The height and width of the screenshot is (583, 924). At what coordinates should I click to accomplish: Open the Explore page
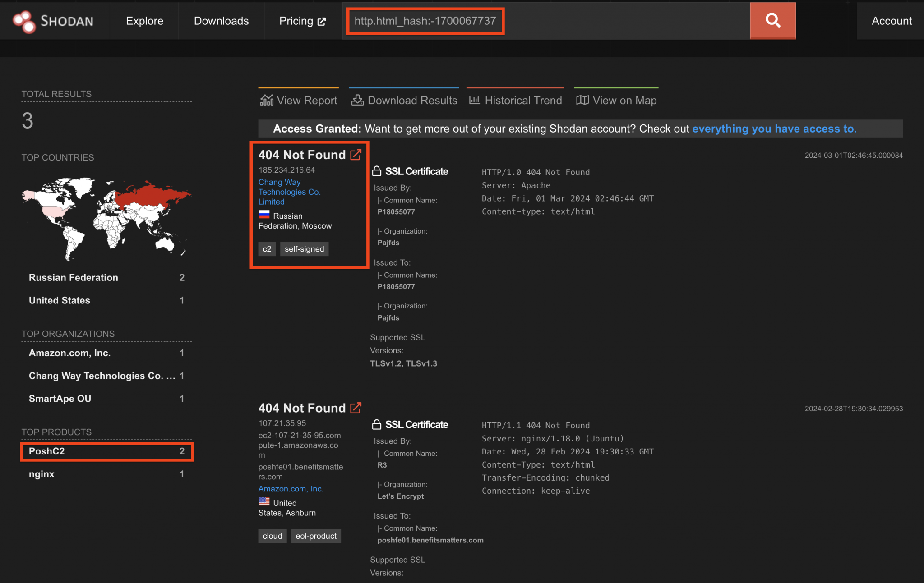click(x=144, y=21)
